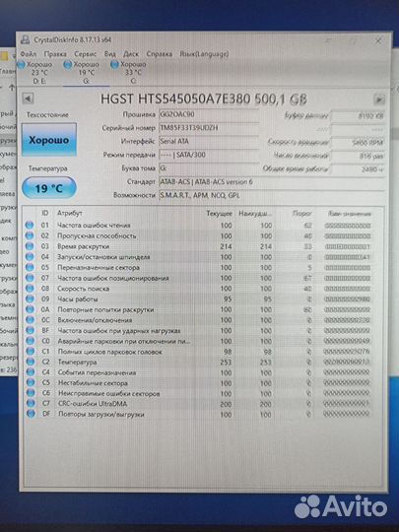
Task: Click the Текущее column header
Action: pyautogui.click(x=219, y=214)
